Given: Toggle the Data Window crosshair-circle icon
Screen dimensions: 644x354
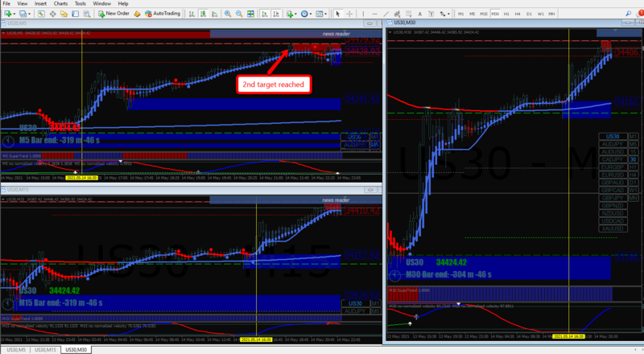Looking at the screenshot, I should [52, 14].
